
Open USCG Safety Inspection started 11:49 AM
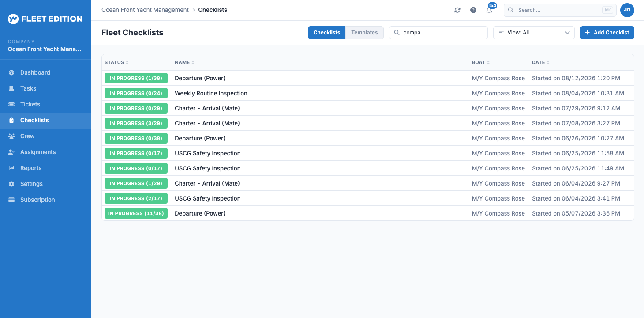[x=208, y=168]
